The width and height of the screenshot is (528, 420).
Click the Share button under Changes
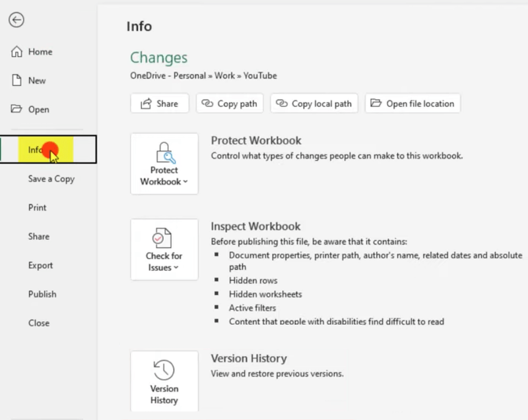pos(160,104)
